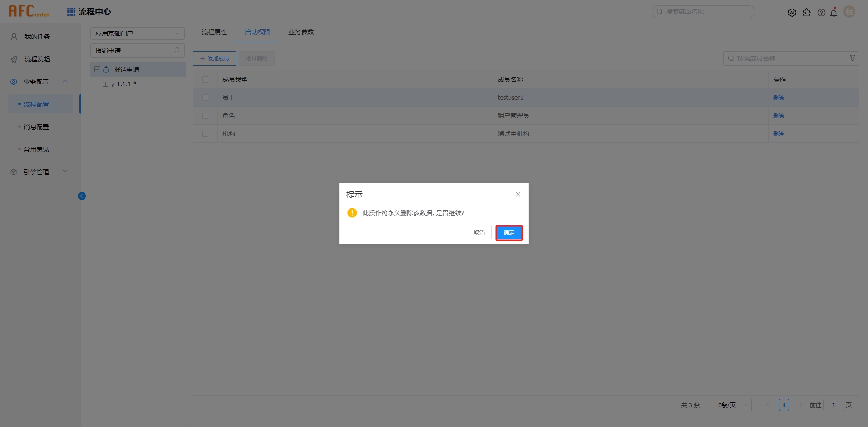Collapse the sidebar with the blue arrow button
868x427 pixels.
[82, 196]
